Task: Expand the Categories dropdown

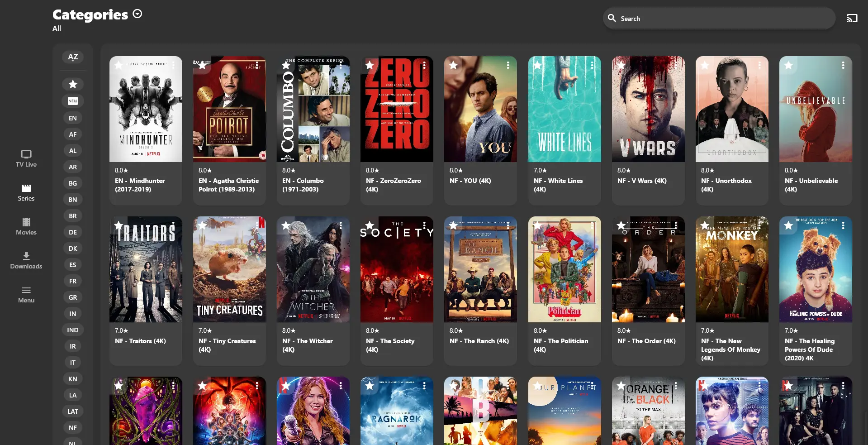Action: point(137,14)
